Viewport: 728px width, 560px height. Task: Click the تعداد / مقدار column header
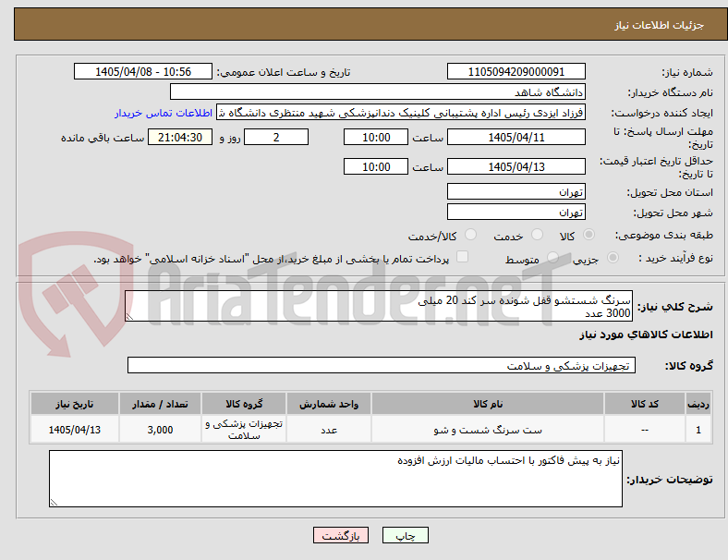click(x=160, y=404)
